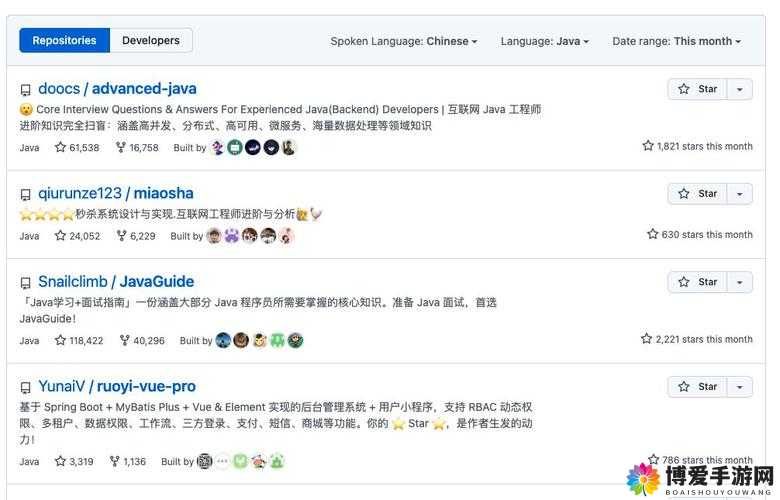Viewport: 780px width, 500px height.
Task: Open second contributor avatar of JavaGuide
Action: pyautogui.click(x=241, y=340)
